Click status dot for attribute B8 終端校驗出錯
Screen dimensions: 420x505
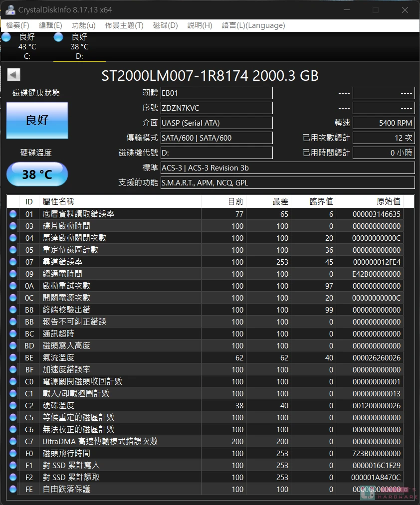(13, 310)
